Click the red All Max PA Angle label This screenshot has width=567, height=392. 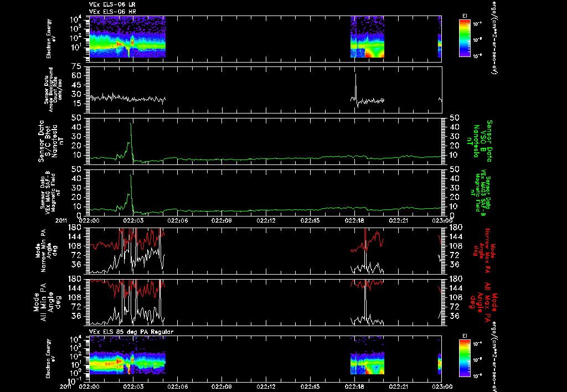point(484,302)
